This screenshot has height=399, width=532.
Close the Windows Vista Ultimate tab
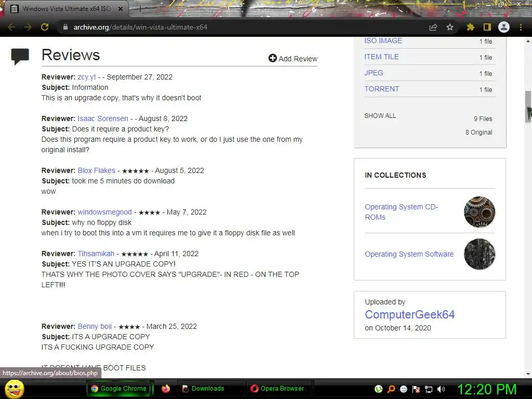(x=121, y=9)
